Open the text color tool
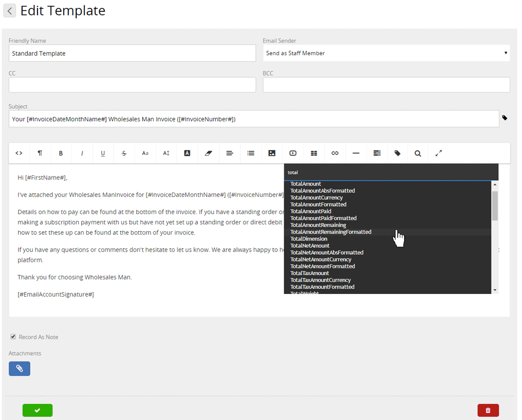The width and height of the screenshot is (522, 420). (187, 153)
